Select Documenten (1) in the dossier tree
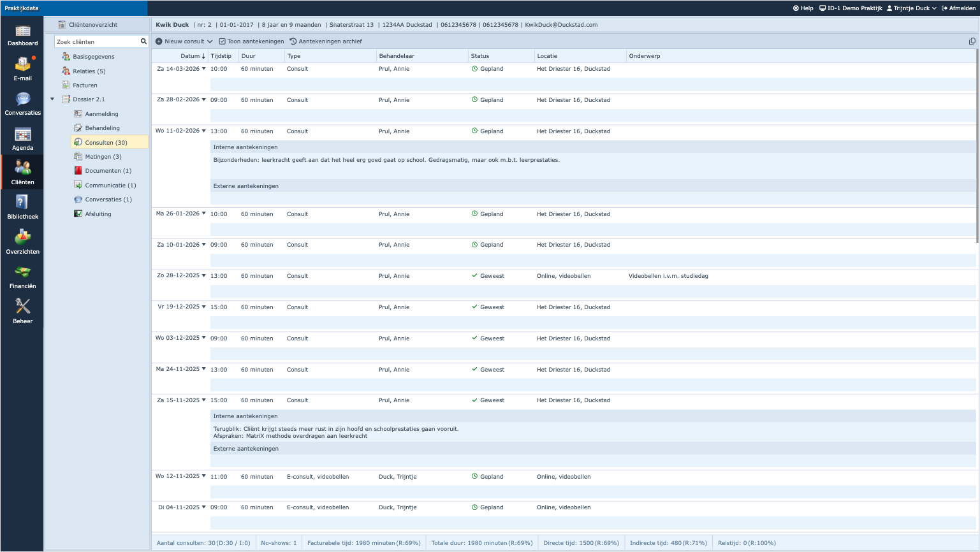 [x=108, y=171]
